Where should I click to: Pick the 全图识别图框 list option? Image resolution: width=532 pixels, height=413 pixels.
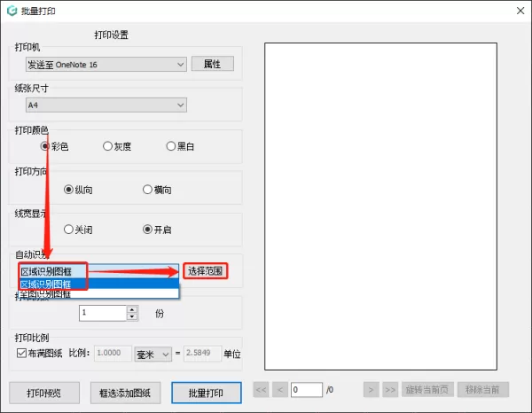(x=98, y=293)
